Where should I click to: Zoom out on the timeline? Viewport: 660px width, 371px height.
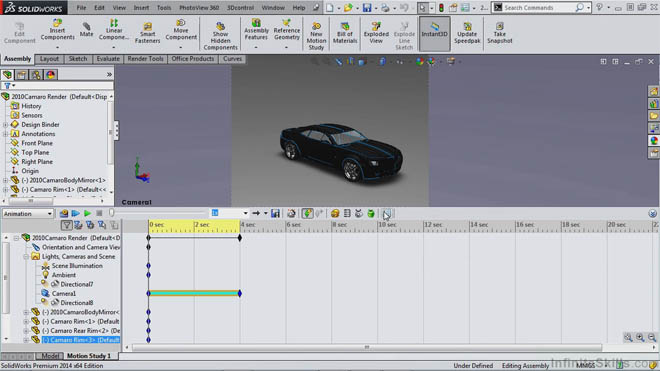(x=652, y=337)
